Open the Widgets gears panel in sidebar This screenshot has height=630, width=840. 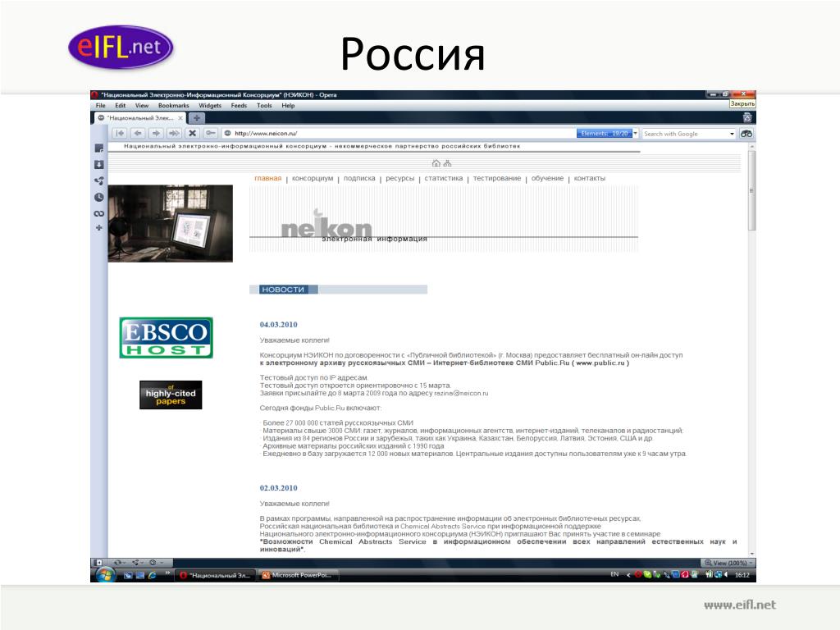99,181
